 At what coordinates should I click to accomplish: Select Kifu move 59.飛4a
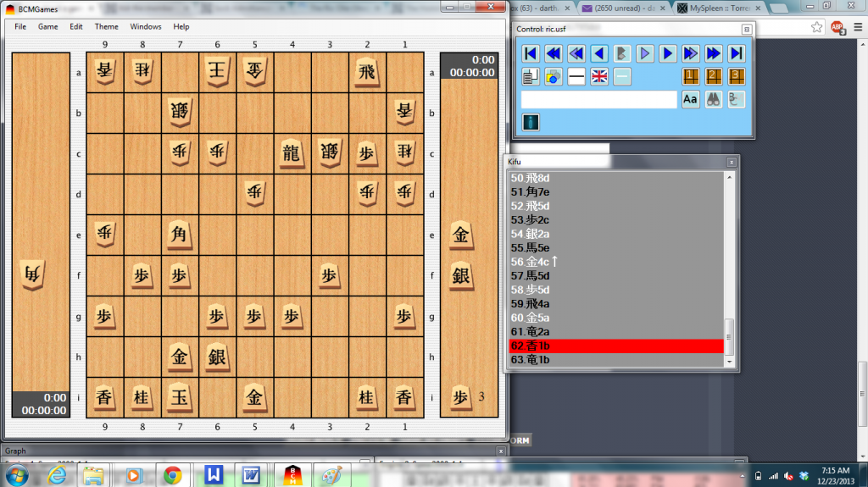pos(616,304)
